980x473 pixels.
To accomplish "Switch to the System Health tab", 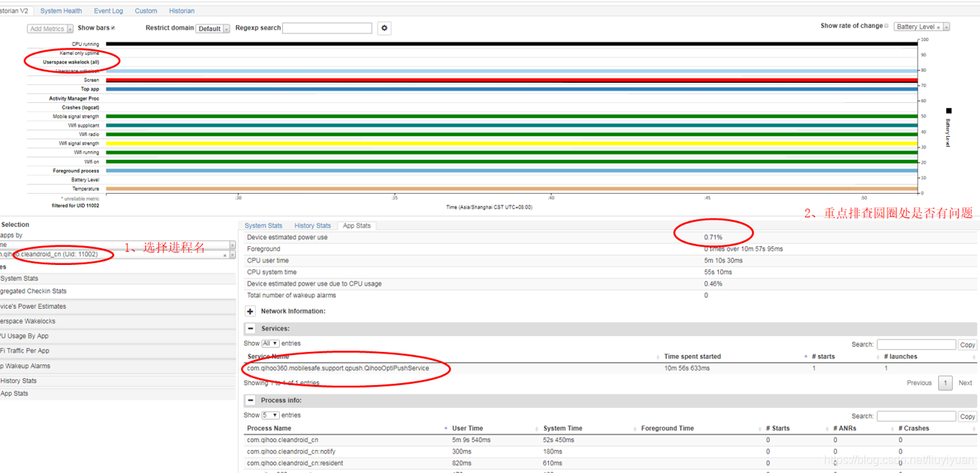I will [61, 11].
